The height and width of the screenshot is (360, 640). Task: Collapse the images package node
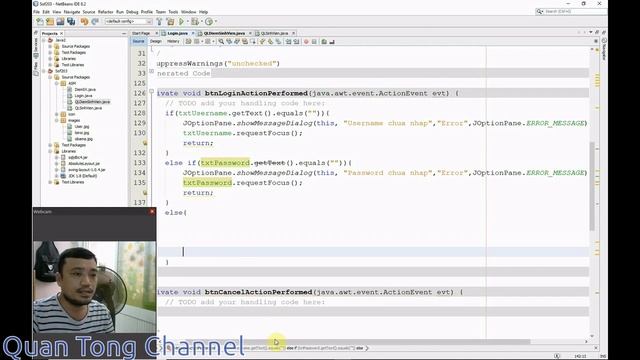(56, 120)
